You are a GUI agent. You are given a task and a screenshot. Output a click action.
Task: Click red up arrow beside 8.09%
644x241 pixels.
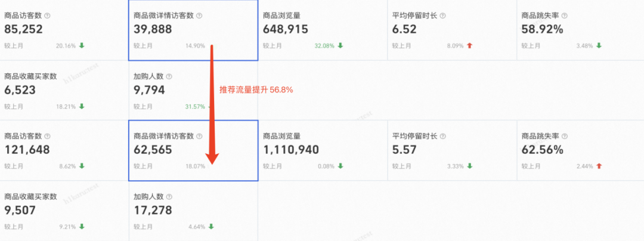(469, 45)
